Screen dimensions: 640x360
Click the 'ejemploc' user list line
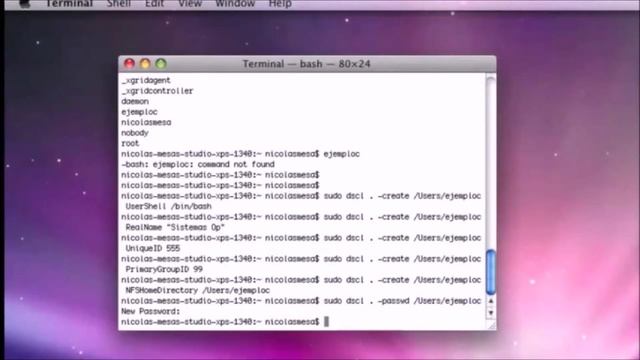(139, 112)
